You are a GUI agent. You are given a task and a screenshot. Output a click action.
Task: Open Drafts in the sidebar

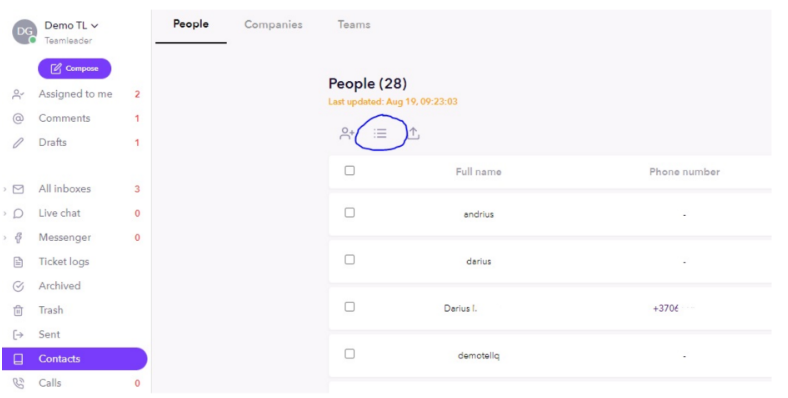52,142
